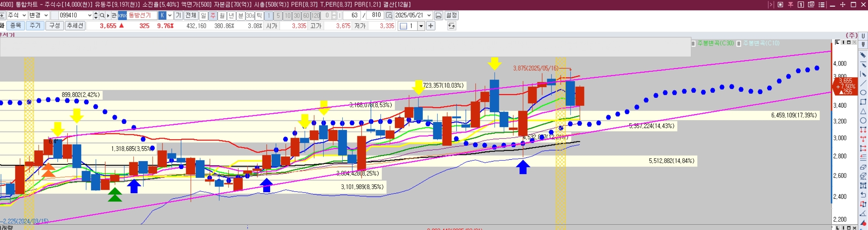Click the pop-out window icon in title bar
The height and width of the screenshot is (230, 868).
tap(811, 4)
